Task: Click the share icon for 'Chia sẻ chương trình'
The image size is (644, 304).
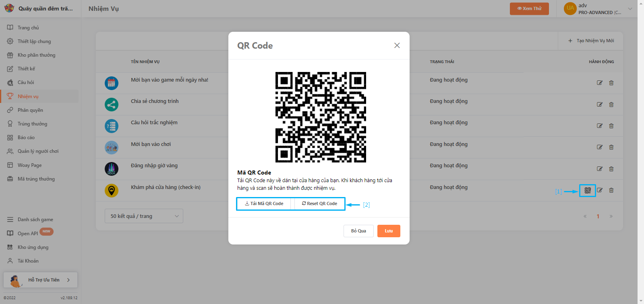Action: coord(112,105)
